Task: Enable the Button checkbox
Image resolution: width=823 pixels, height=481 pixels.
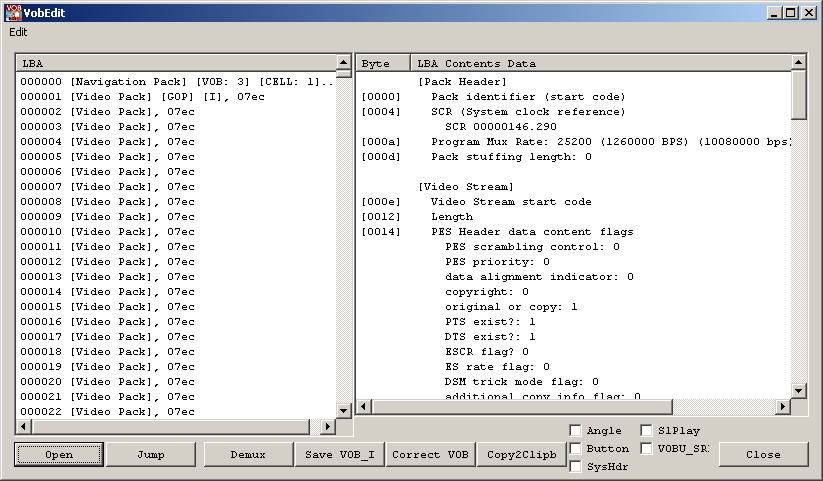Action: tap(576, 448)
